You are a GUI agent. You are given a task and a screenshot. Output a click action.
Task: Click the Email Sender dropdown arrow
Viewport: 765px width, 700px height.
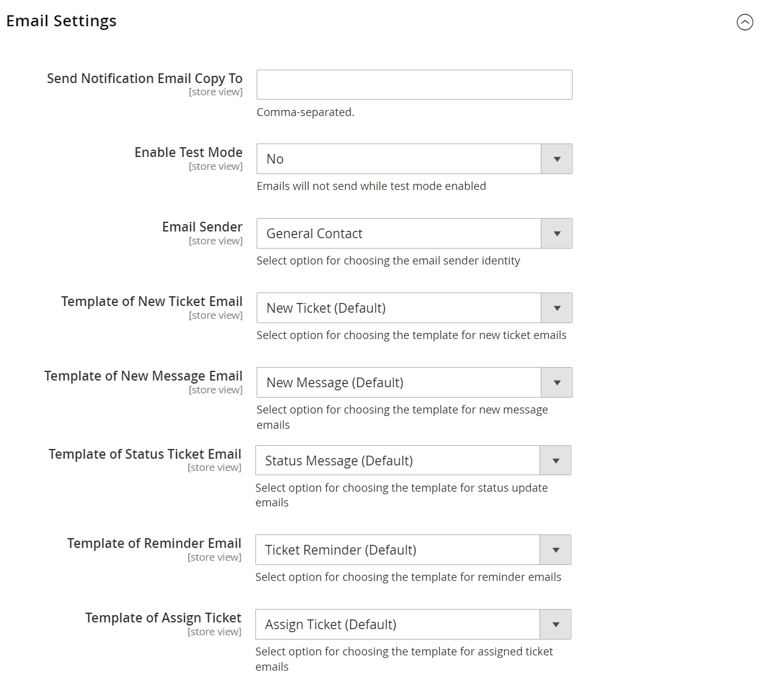click(557, 234)
